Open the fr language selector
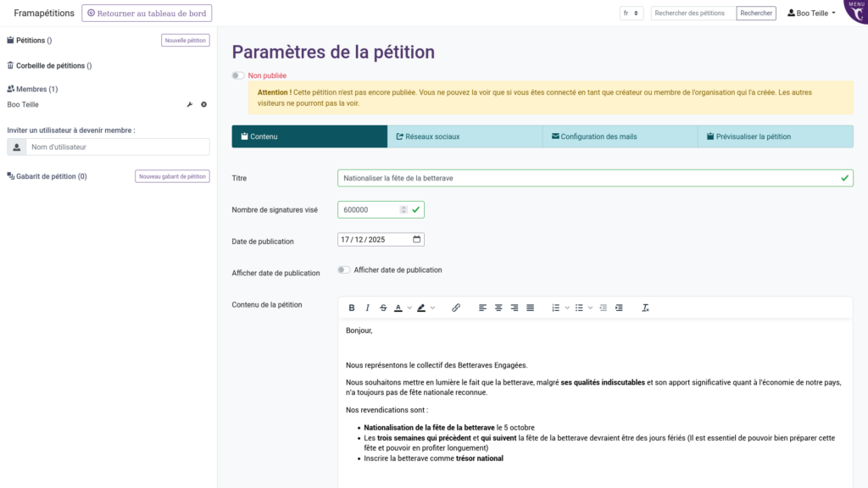 point(631,13)
